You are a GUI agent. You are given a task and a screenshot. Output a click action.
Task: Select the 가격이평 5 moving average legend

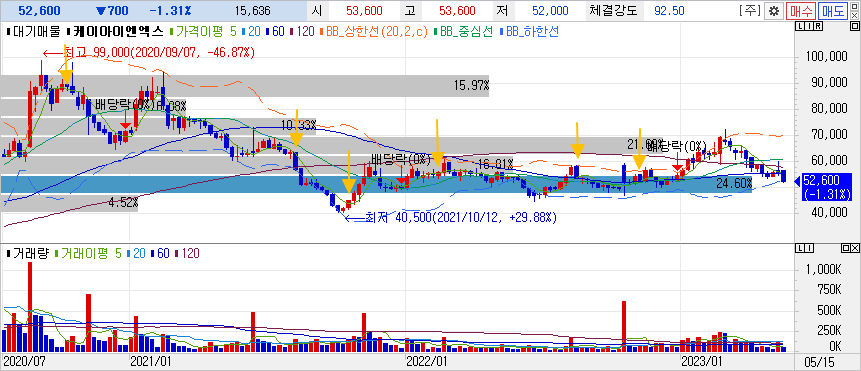tap(203, 32)
